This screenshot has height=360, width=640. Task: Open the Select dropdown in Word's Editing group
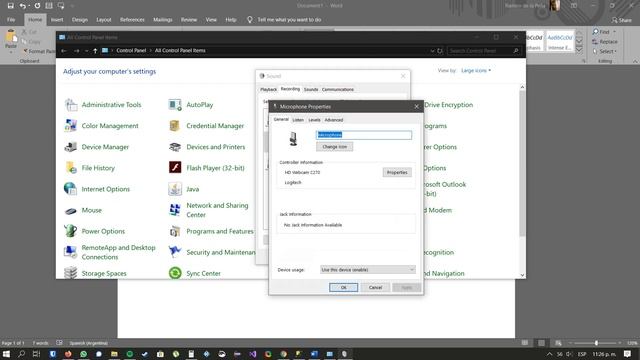605,51
